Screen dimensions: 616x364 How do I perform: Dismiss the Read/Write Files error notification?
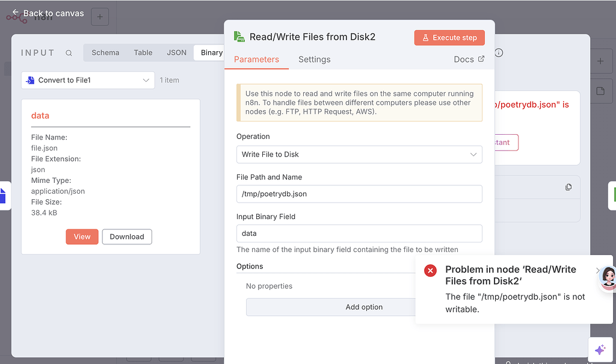[x=430, y=271]
